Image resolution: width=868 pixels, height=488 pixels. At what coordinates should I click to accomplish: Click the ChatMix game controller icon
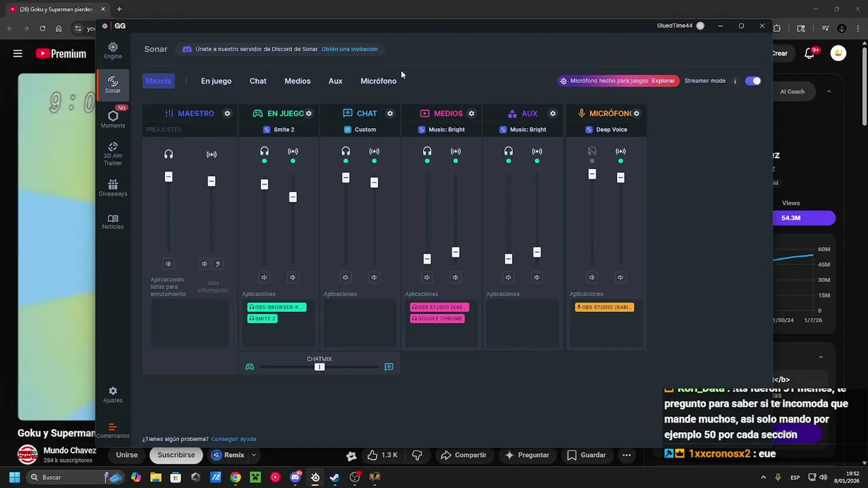pyautogui.click(x=250, y=367)
